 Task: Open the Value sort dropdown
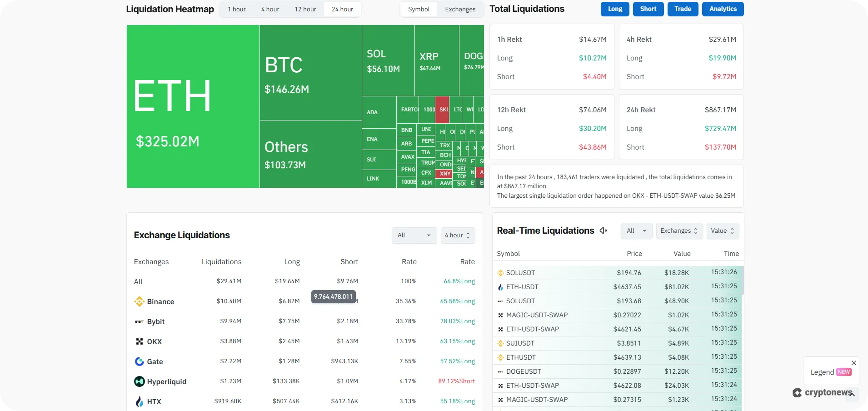722,231
